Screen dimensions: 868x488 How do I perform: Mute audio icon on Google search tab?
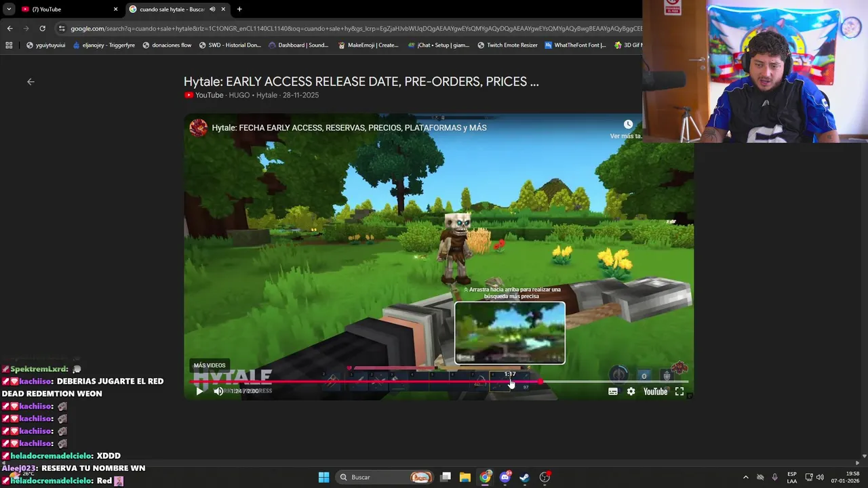coord(212,9)
